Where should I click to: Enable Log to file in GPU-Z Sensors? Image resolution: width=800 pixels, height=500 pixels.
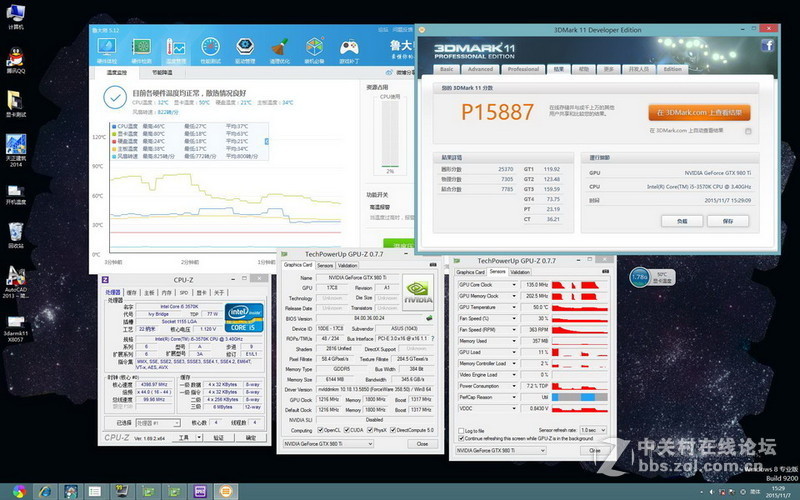461,431
